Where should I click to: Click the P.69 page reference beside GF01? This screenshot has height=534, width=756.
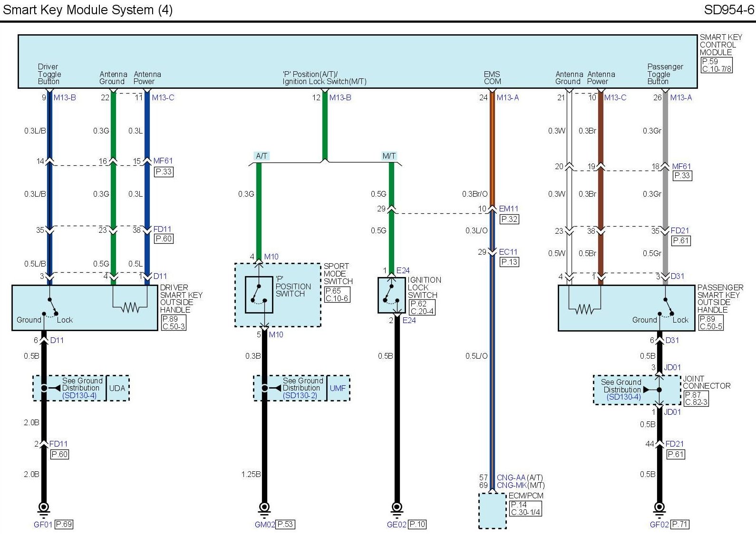point(64,524)
